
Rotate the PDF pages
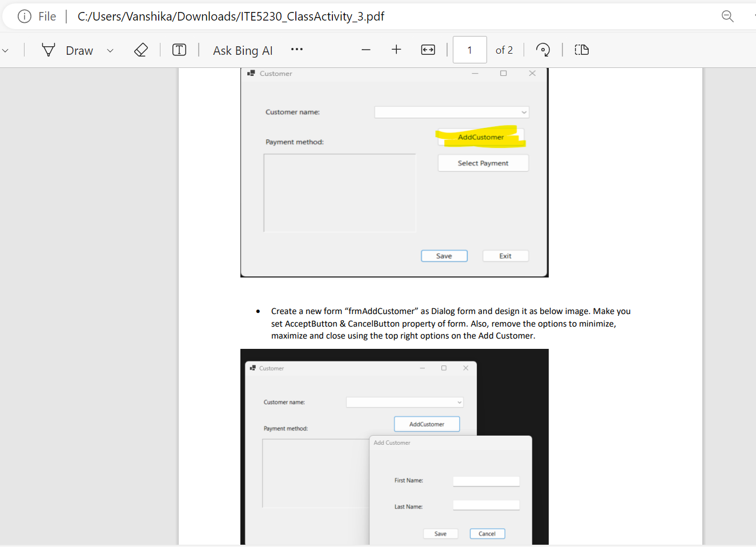(x=542, y=50)
